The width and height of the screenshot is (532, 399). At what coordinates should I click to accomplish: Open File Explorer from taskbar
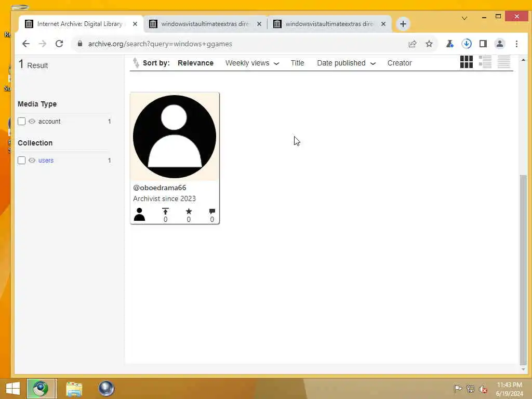point(74,389)
